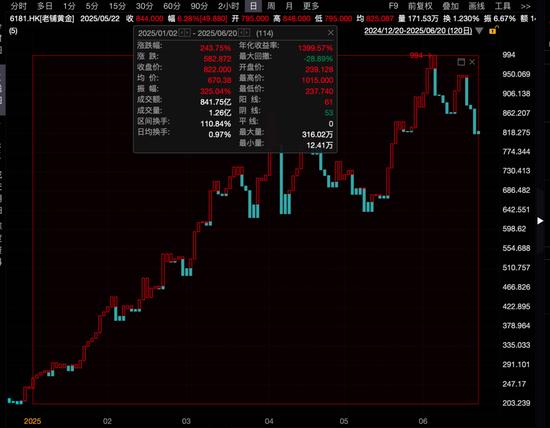Select the 90分 period tab
The width and height of the screenshot is (550, 428).
click(199, 6)
